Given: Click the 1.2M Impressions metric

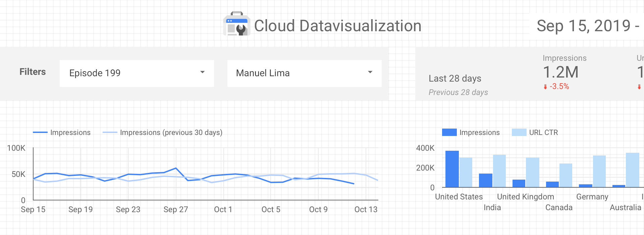Looking at the screenshot, I should coord(560,72).
